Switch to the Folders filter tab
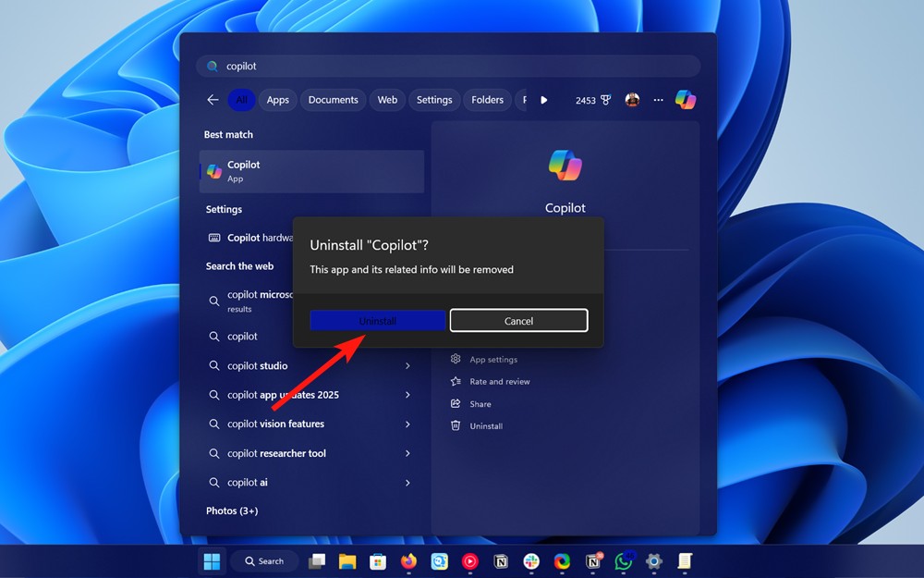 487,100
